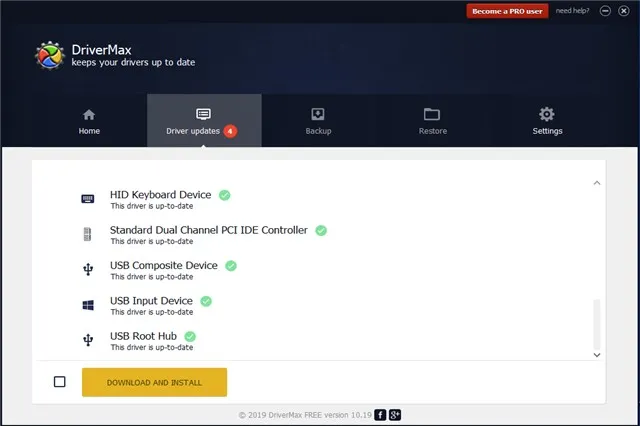This screenshot has width=640, height=426.
Task: Click the scroll down arrow of driver list
Action: tap(597, 355)
